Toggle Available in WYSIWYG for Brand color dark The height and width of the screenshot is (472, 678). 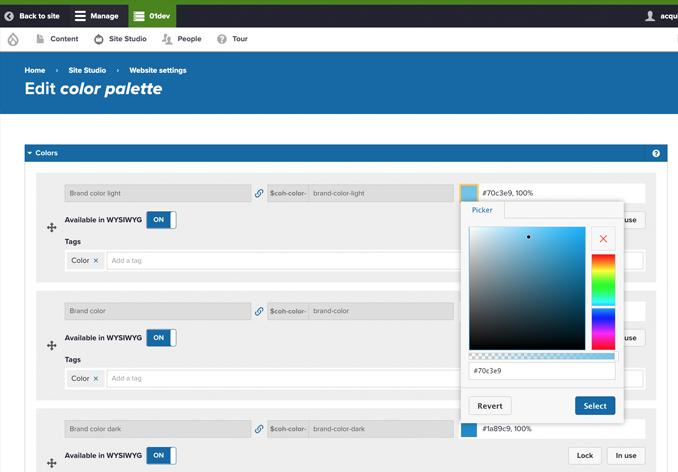tap(161, 455)
